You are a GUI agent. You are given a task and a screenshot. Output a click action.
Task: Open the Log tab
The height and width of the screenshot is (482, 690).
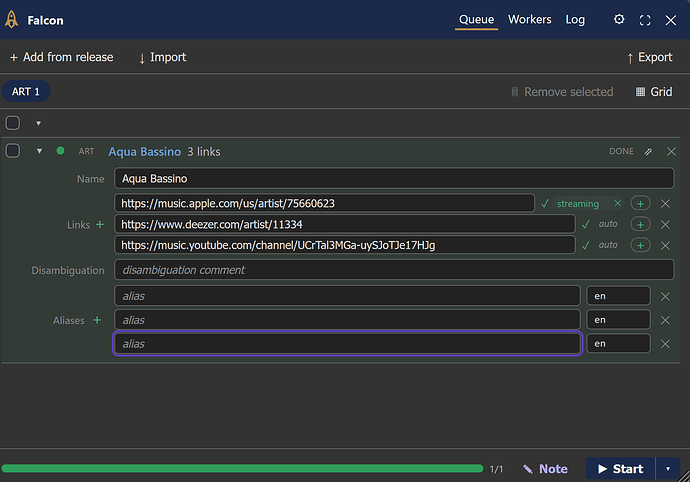(x=575, y=20)
